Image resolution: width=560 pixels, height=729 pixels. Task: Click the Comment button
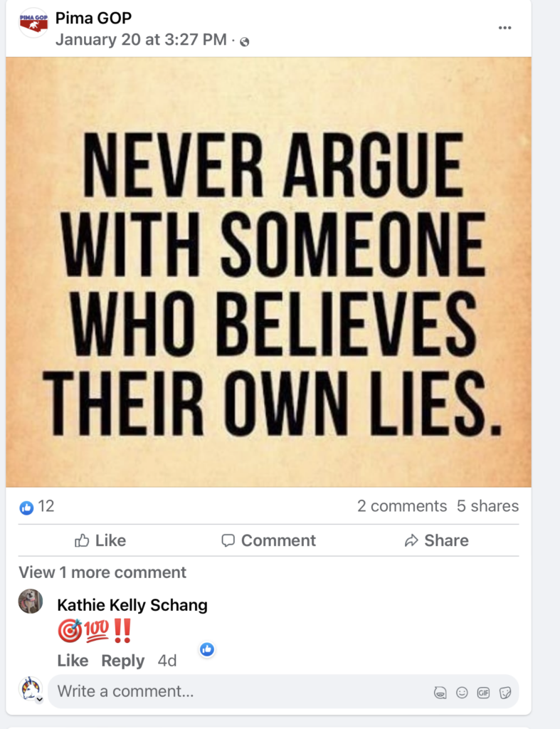coord(268,540)
